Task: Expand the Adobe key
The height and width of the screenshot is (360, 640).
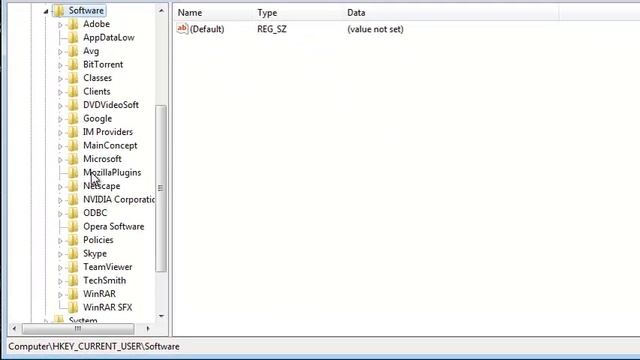Action: [60, 25]
